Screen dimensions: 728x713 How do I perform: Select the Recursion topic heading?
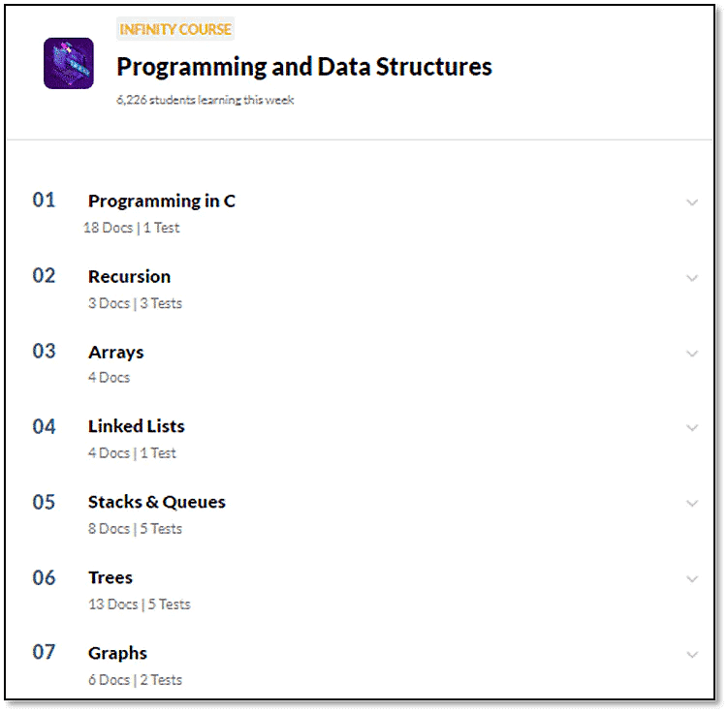(130, 276)
